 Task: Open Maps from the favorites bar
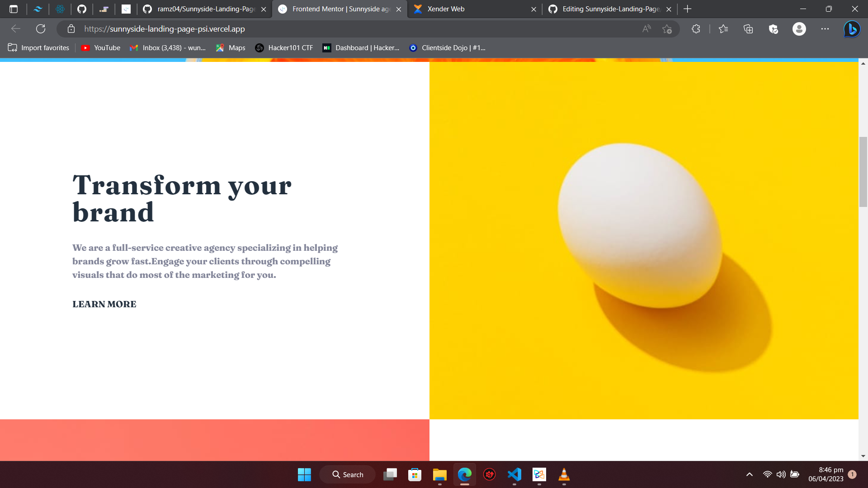point(230,47)
